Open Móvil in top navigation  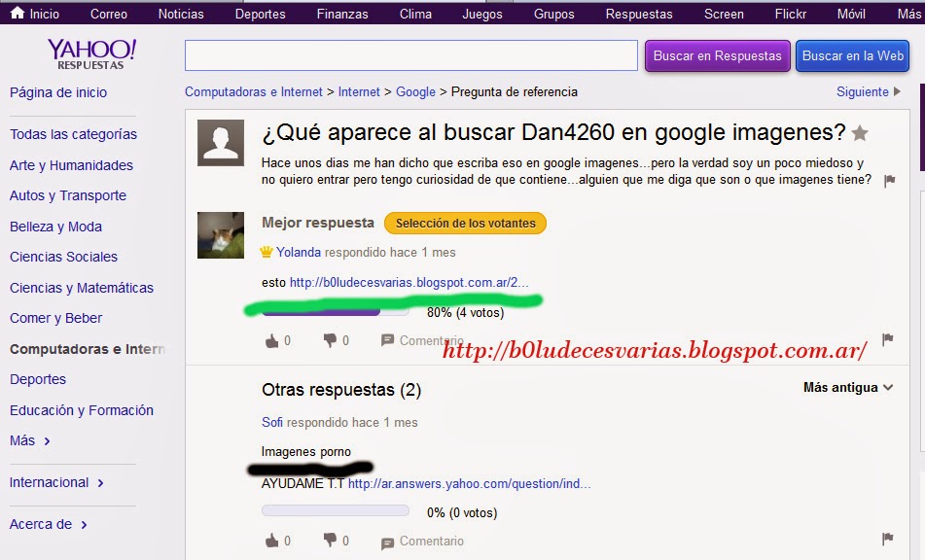click(851, 14)
